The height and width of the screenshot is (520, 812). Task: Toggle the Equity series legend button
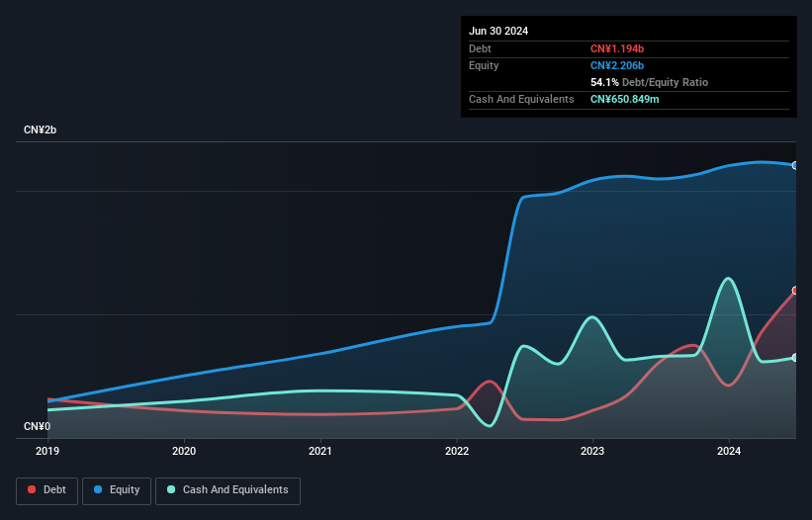click(117, 490)
